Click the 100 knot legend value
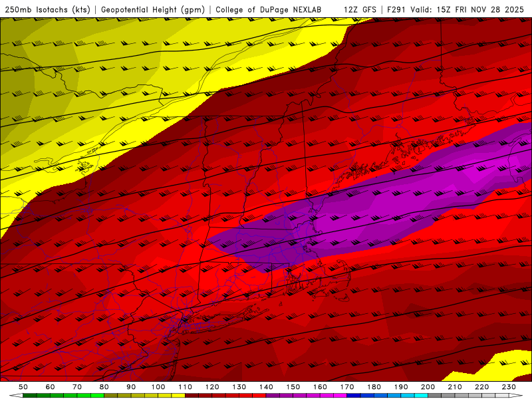Image resolution: width=532 pixels, height=399 pixels. click(158, 387)
